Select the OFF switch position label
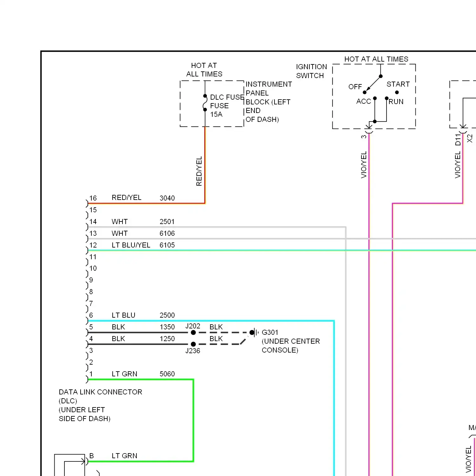Viewport: 476px width, 476px height. tap(355, 87)
